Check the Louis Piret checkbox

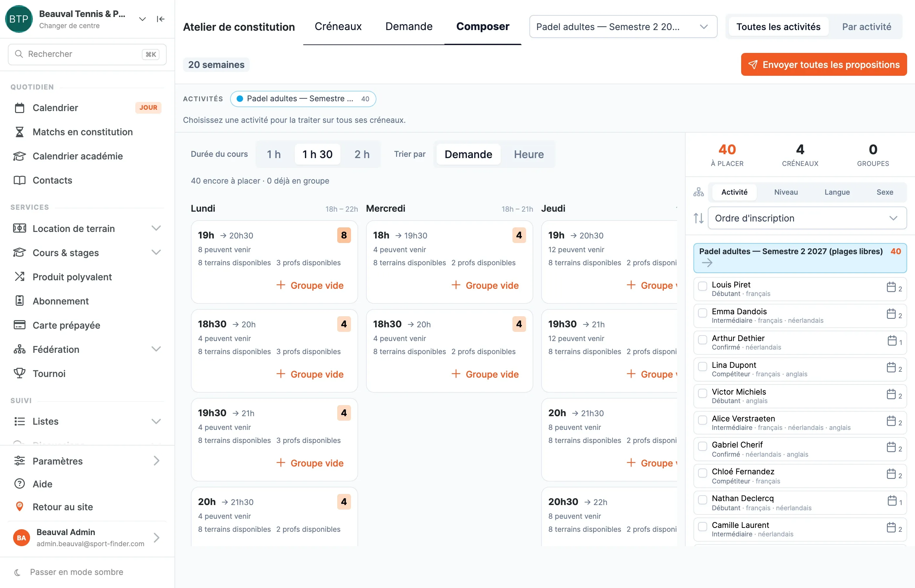coord(702,286)
